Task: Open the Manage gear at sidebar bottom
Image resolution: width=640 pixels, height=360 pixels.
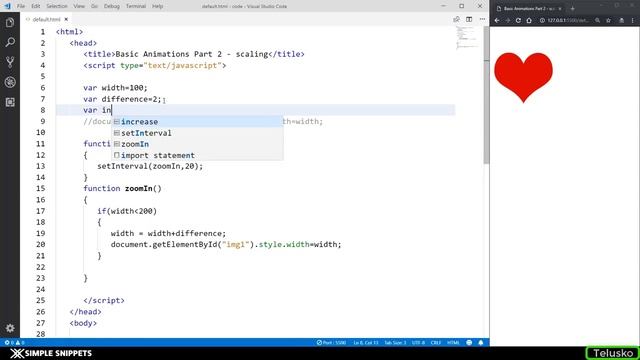Action: (x=10, y=328)
